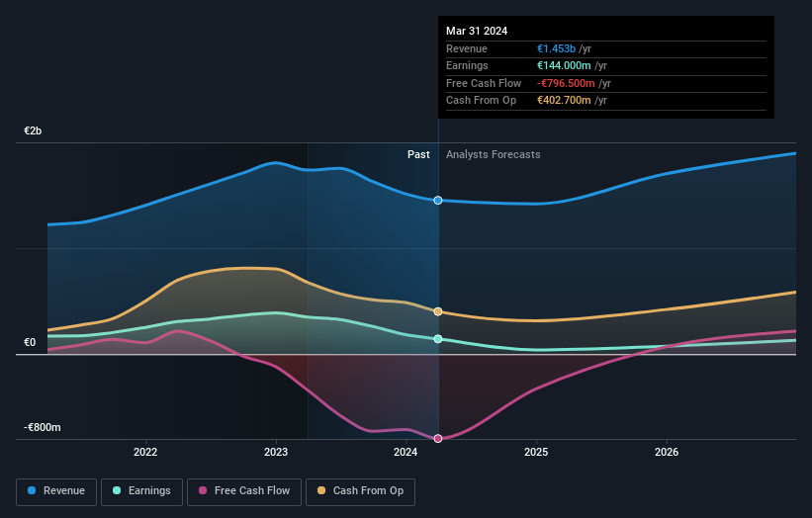This screenshot has height=518, width=812.
Task: Toggle the Earnings legend button
Action: [x=141, y=491]
